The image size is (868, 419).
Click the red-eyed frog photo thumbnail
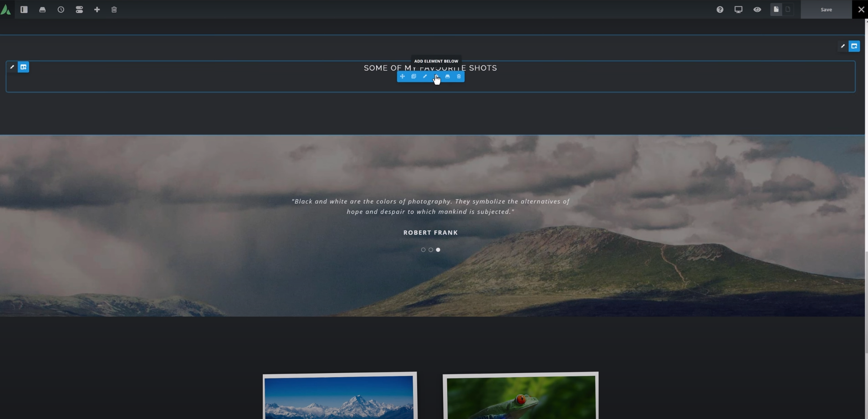(521, 396)
